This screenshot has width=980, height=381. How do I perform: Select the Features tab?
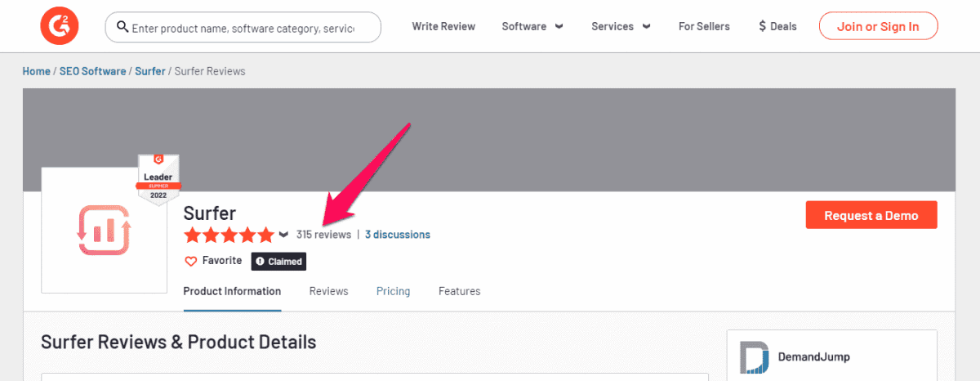tap(459, 291)
